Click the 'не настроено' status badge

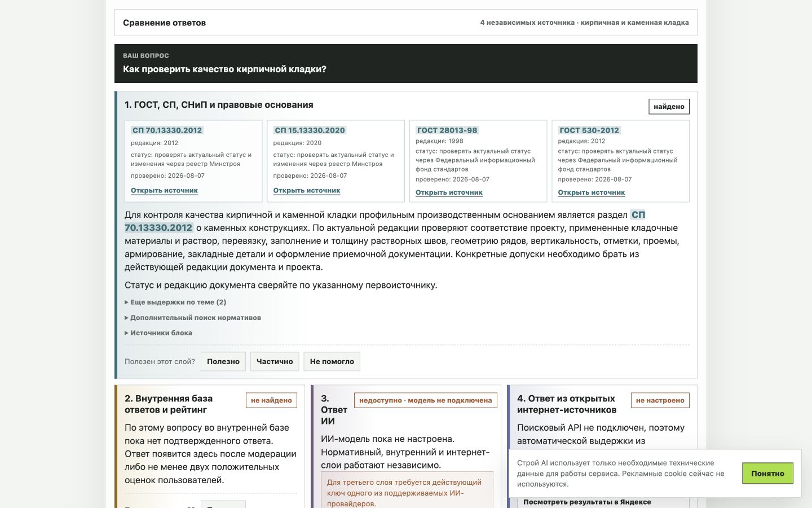point(660,400)
